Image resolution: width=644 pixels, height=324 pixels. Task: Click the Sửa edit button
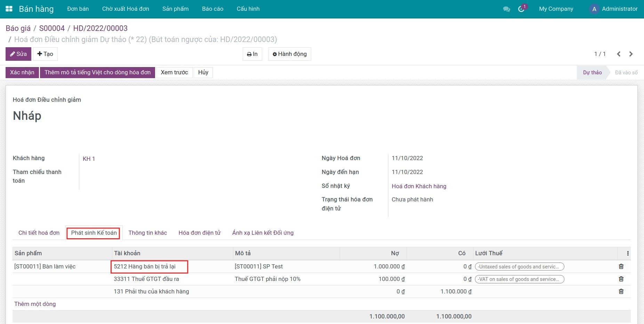18,54
